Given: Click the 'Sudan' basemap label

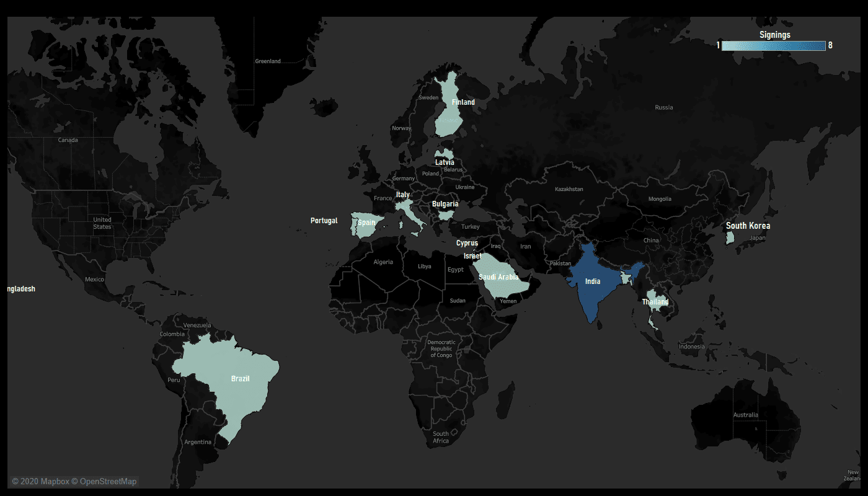Looking at the screenshot, I should pyautogui.click(x=458, y=301).
